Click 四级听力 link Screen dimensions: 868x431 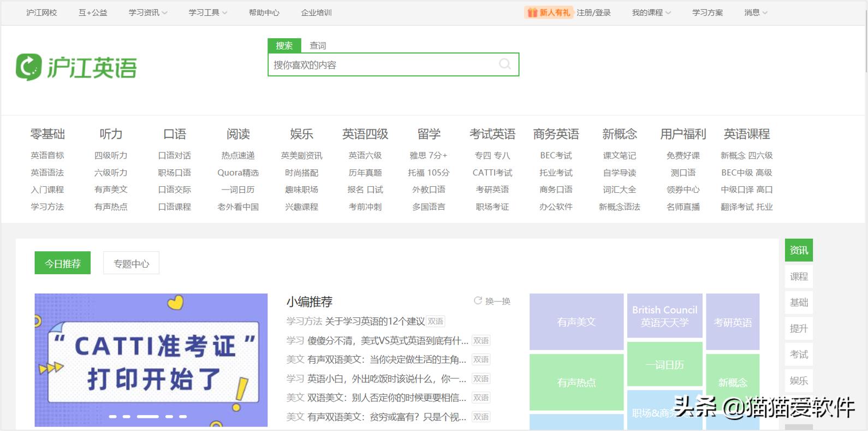click(x=111, y=156)
